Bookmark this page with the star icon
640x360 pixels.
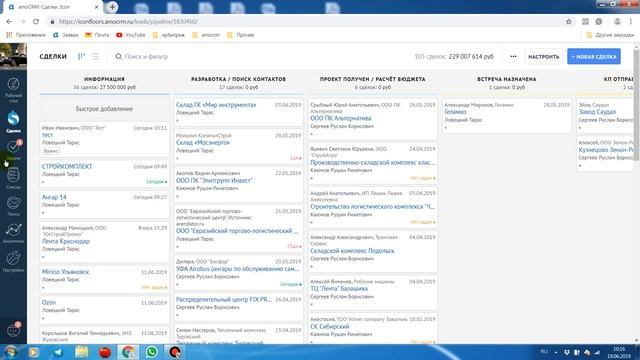point(569,21)
